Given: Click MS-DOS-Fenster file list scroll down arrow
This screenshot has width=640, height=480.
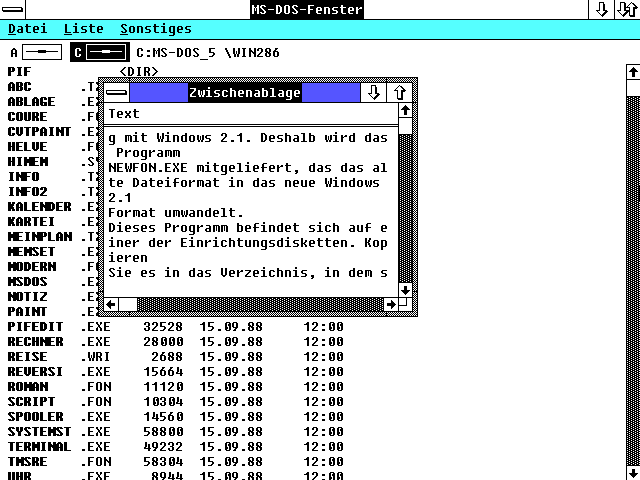Looking at the screenshot, I should tap(633, 473).
